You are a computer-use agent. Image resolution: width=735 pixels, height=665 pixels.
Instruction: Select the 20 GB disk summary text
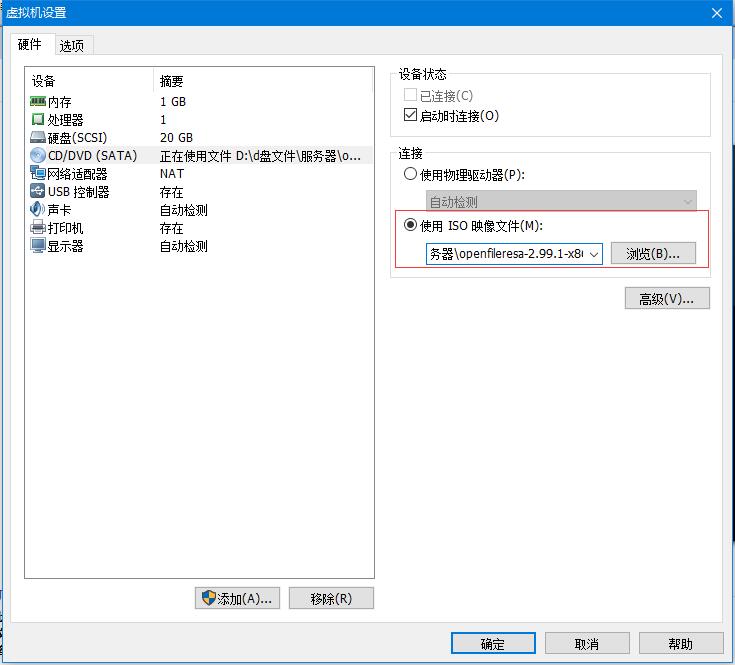pyautogui.click(x=176, y=137)
